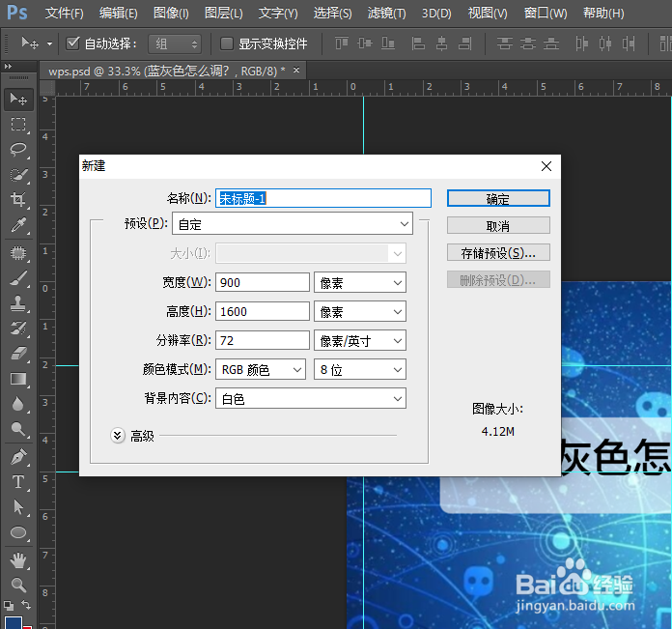Click the foreground color swatch

tap(14, 622)
